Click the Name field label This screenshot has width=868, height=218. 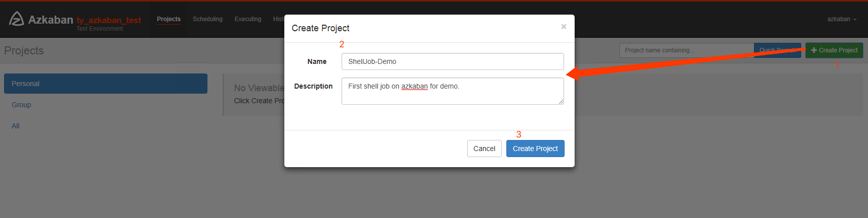pyautogui.click(x=317, y=61)
